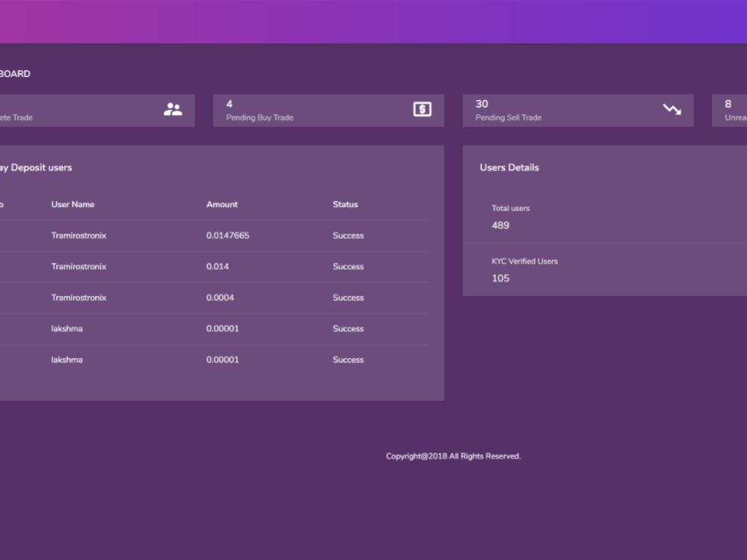This screenshot has width=747, height=560.
Task: Select the Pending Buy Trade count 4
Action: (x=229, y=104)
